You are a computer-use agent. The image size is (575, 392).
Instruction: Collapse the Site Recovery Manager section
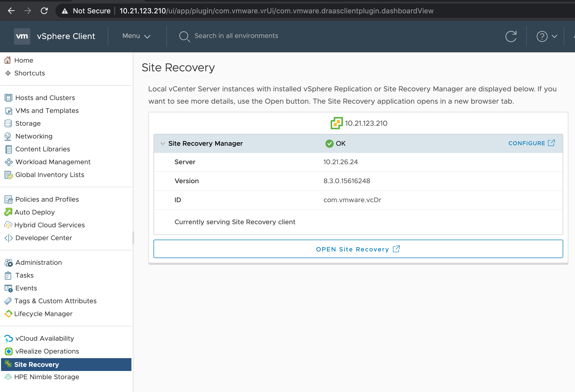(x=162, y=143)
